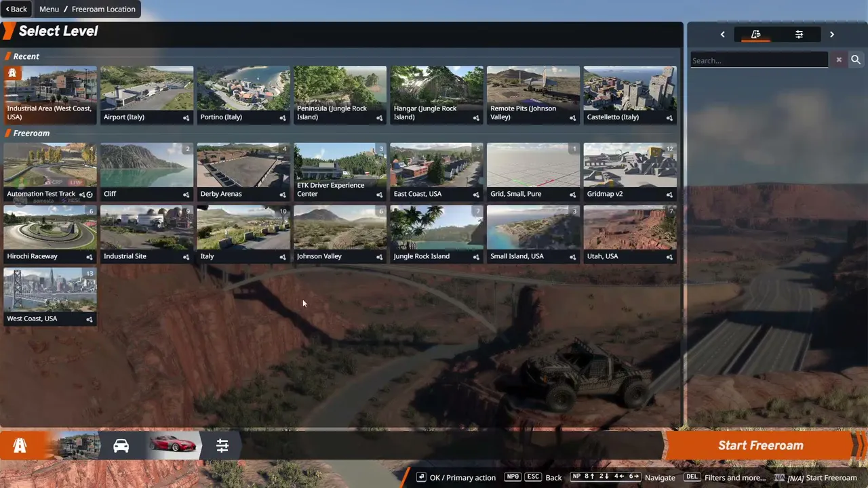Click the '[N/A] Start Freeroam' key hint
Image resolution: width=868 pixels, height=488 pixels.
[x=815, y=478]
